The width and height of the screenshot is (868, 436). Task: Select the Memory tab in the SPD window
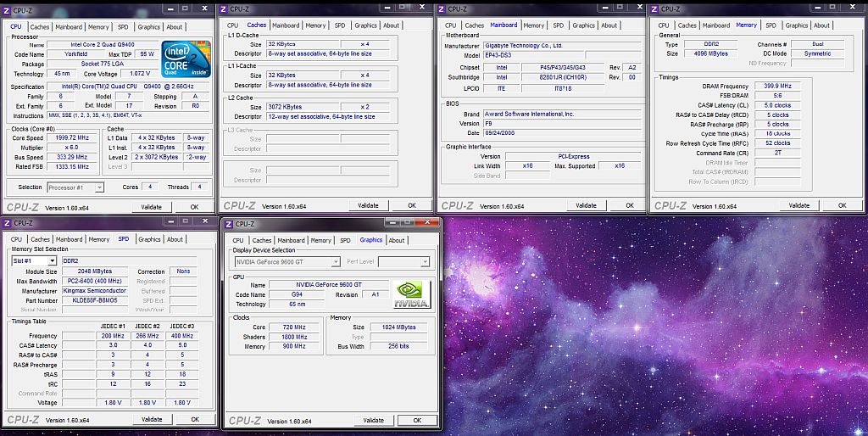click(x=98, y=239)
